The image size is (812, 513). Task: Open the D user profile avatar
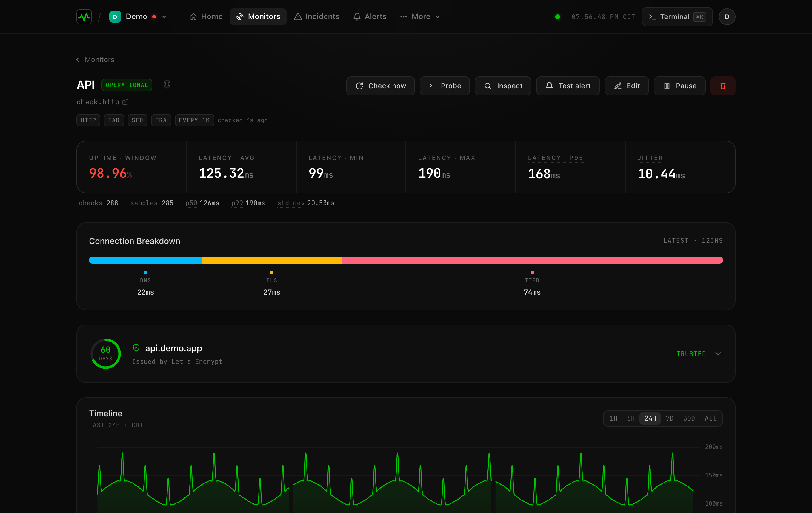[x=727, y=16]
